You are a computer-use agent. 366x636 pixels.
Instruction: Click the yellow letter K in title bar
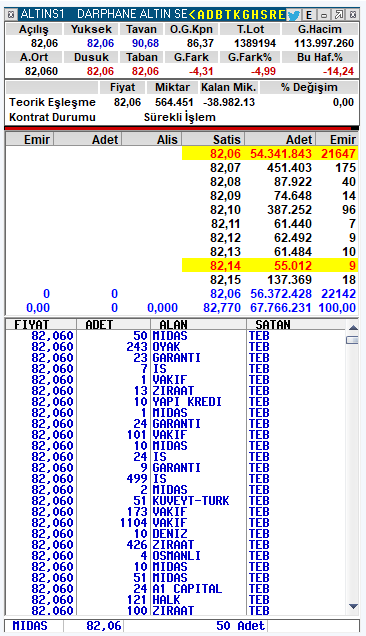coord(236,15)
